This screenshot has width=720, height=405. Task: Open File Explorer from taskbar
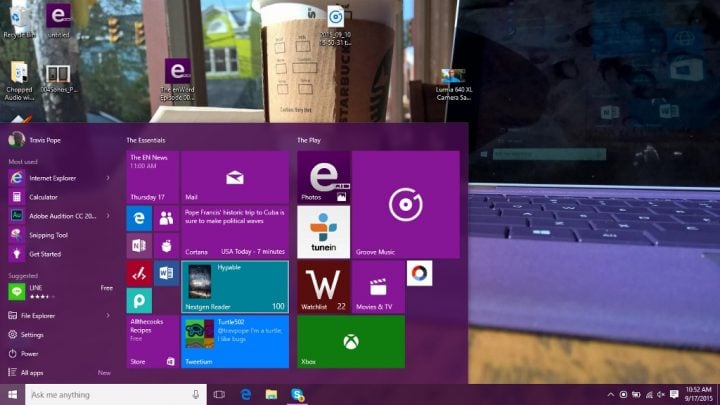click(x=271, y=394)
